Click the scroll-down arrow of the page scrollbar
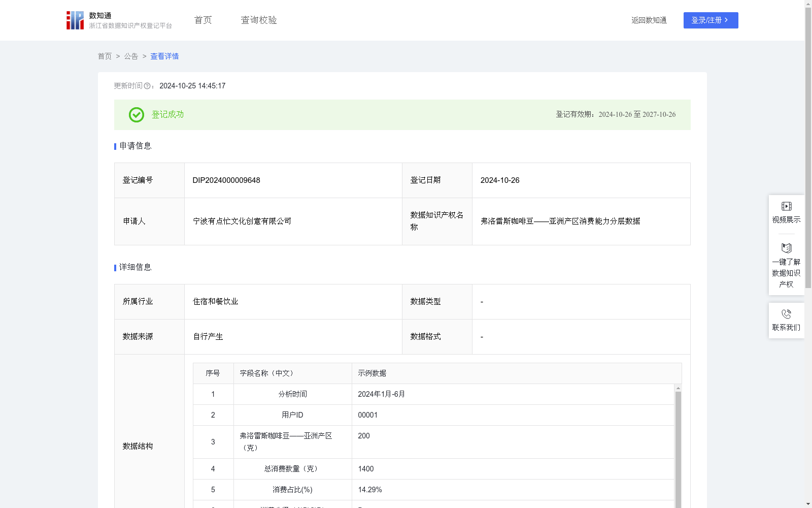The width and height of the screenshot is (812, 508). click(x=808, y=504)
